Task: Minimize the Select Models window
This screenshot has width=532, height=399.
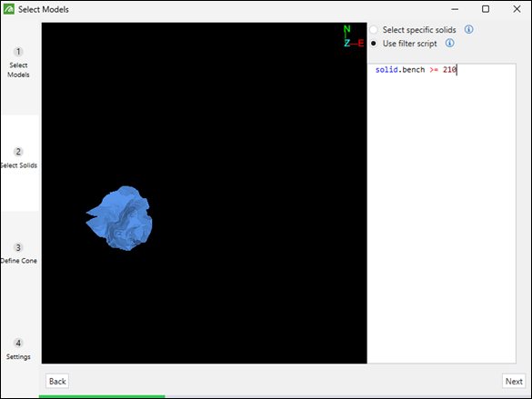Action: (x=455, y=9)
